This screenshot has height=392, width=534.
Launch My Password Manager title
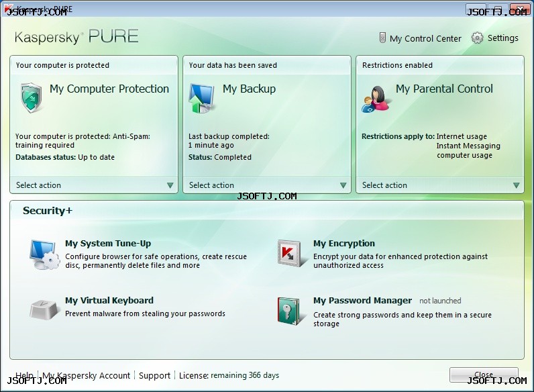point(363,300)
